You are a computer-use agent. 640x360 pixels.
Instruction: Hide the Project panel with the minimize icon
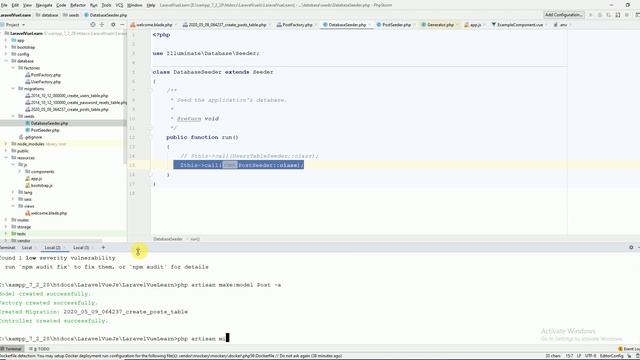[122, 25]
